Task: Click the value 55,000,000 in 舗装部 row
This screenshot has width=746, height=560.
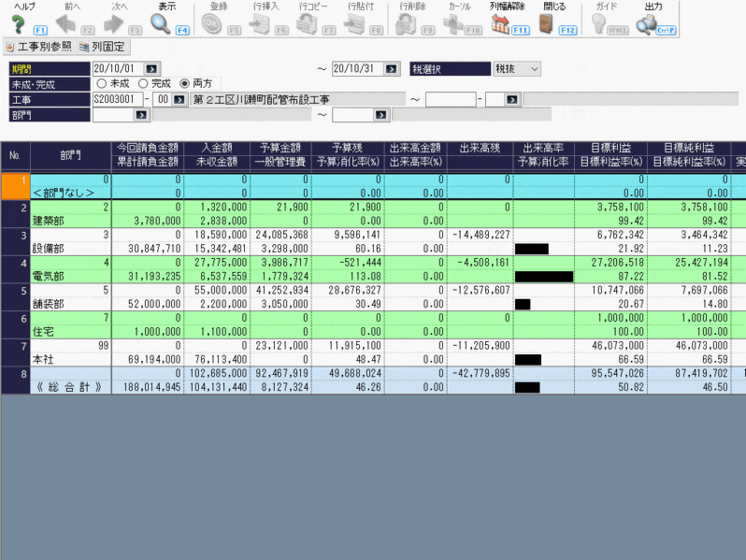Action: pyautogui.click(x=221, y=290)
